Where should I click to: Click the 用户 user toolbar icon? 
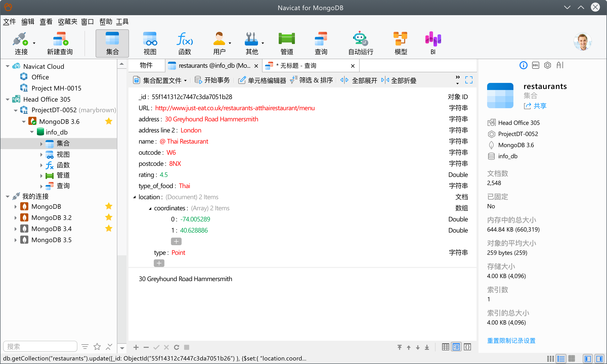(219, 43)
